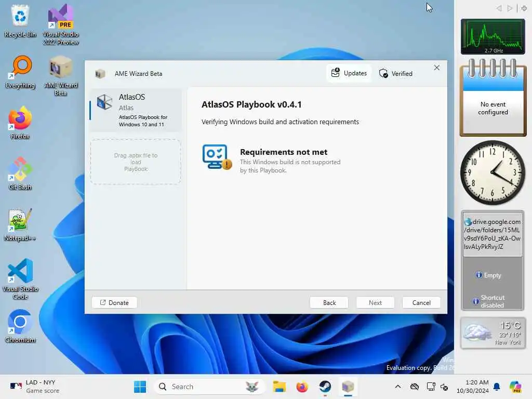The image size is (532, 399).
Task: Click 'Verifying Windows build and activation requirements' text
Action: point(280,122)
